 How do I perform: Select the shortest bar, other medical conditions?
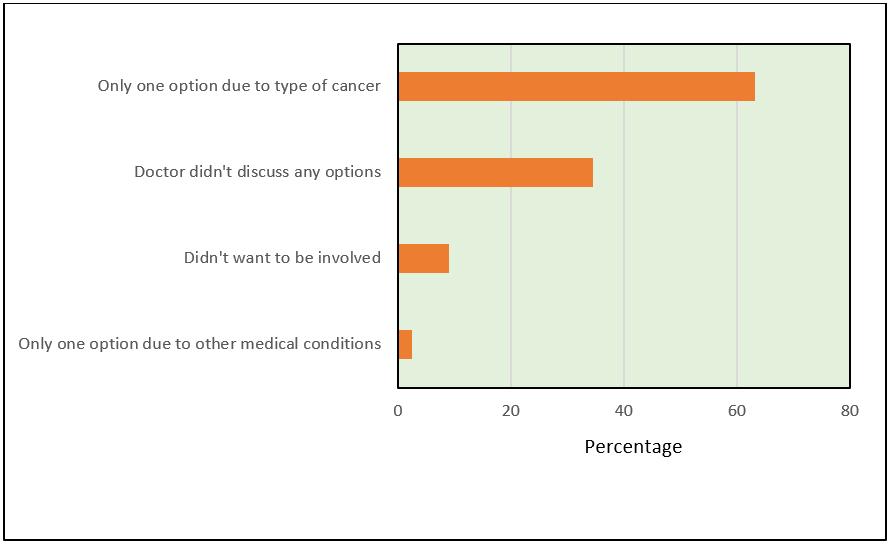click(x=405, y=344)
